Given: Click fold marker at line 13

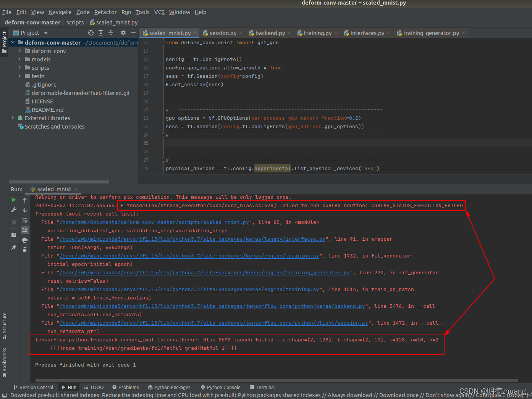Looking at the screenshot, I should tap(163, 42).
